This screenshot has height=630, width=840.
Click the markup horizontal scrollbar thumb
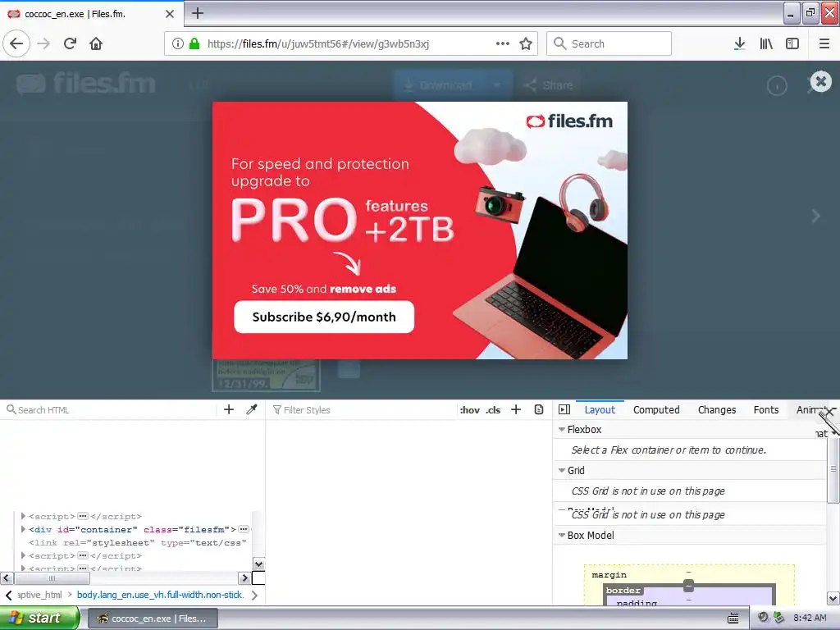coord(52,578)
